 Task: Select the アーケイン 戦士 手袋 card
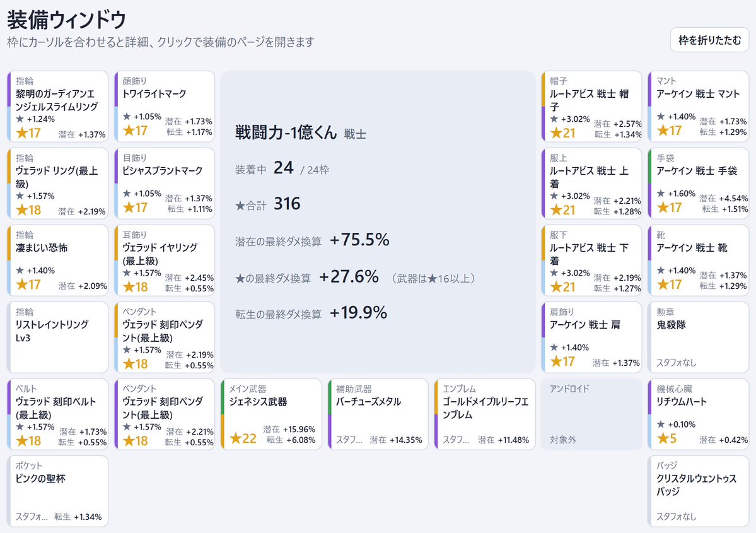[x=699, y=184]
